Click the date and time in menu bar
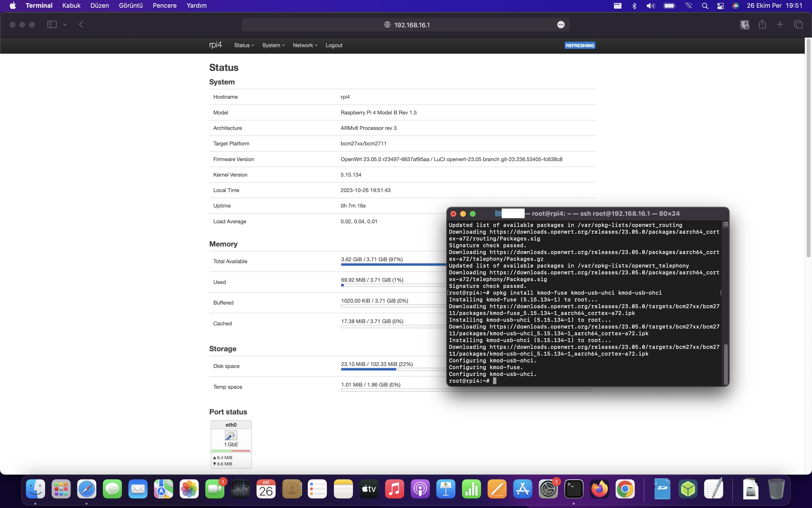 coord(774,6)
